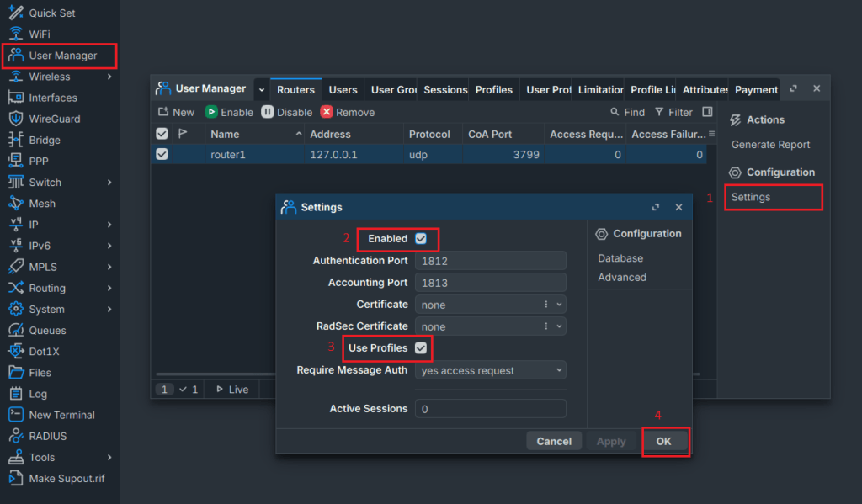Open the table column options icon
Viewport: 862px width, 504px height.
coord(712,134)
